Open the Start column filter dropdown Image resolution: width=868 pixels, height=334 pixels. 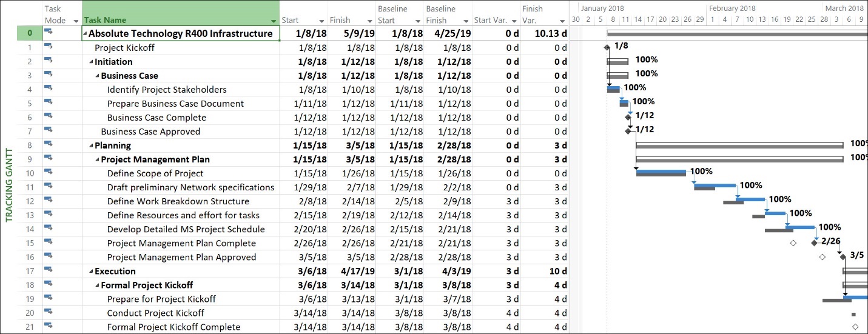click(321, 21)
